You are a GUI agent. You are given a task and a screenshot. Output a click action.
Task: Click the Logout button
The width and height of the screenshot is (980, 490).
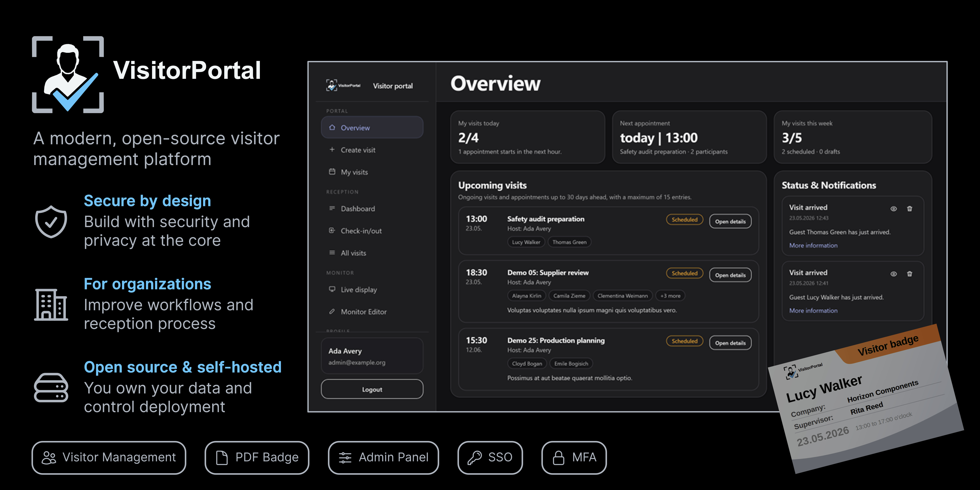(x=372, y=389)
